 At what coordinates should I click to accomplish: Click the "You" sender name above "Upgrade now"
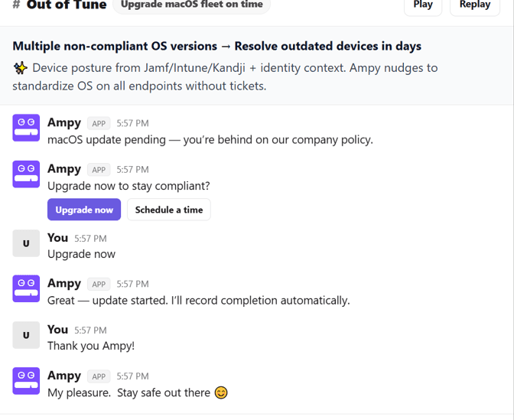(x=57, y=237)
